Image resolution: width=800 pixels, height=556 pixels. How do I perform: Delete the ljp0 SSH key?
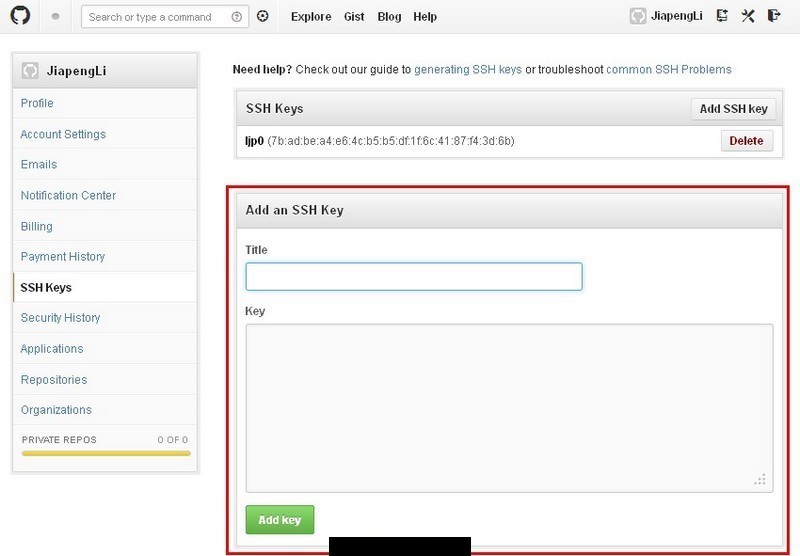point(746,141)
